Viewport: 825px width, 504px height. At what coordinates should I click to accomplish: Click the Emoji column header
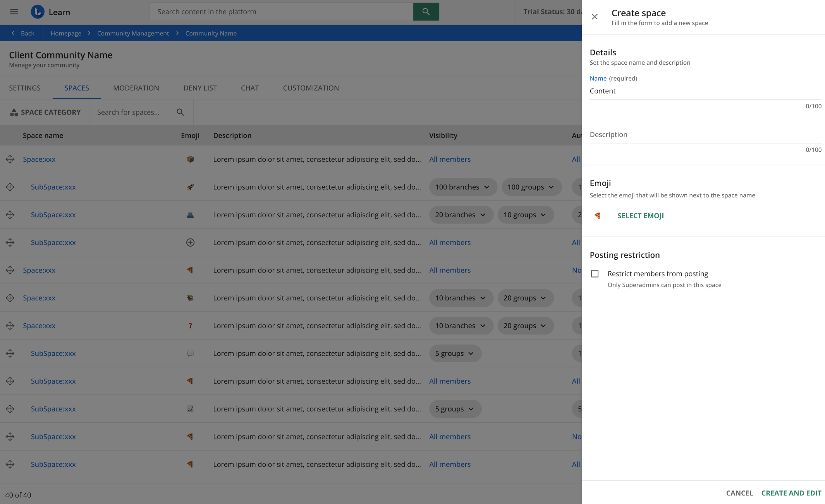pyautogui.click(x=190, y=135)
